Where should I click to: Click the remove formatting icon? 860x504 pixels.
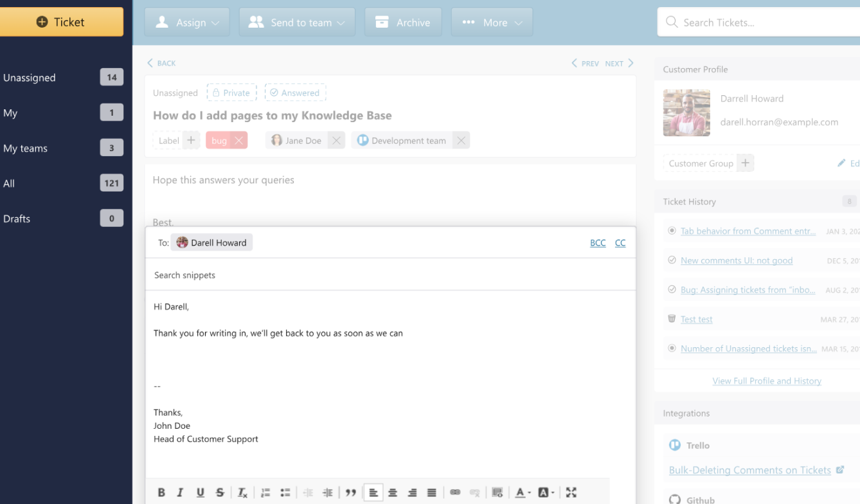click(x=242, y=492)
